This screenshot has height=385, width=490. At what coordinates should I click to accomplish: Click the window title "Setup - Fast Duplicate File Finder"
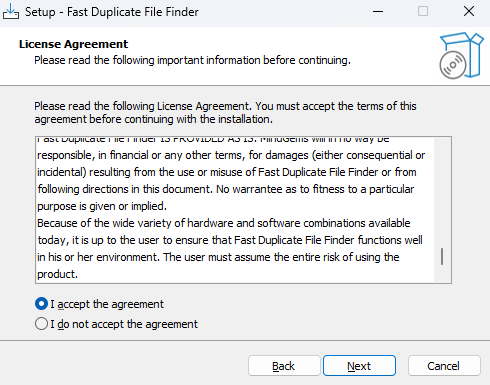tap(112, 12)
